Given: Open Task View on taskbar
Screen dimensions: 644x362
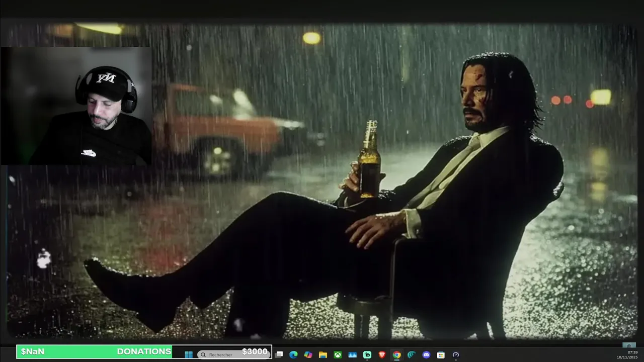Looking at the screenshot, I should pos(279,354).
